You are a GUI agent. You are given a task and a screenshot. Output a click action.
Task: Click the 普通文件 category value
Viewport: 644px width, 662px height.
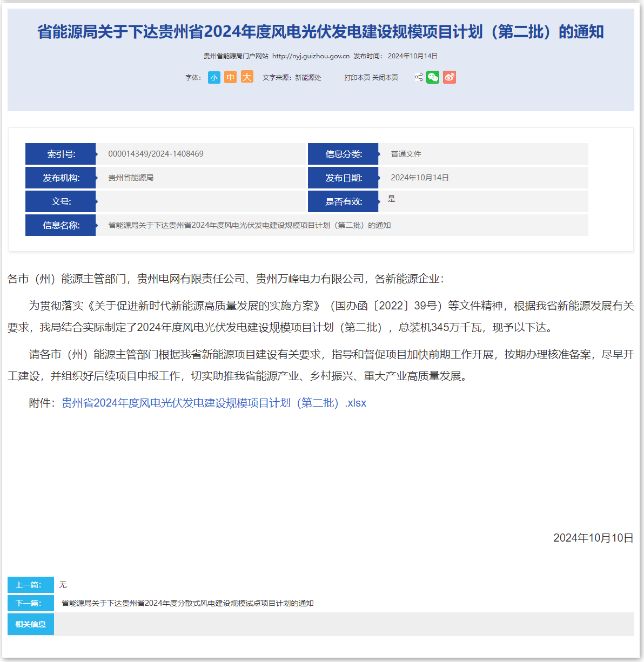coord(406,154)
